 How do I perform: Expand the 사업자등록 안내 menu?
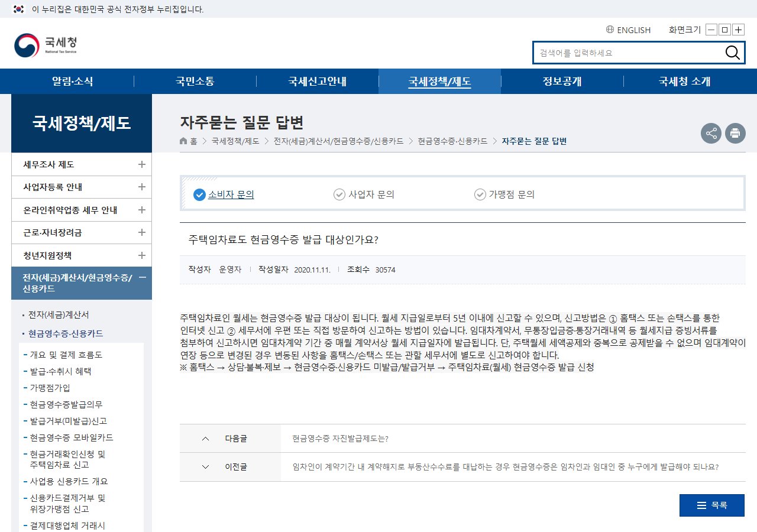pos(142,187)
